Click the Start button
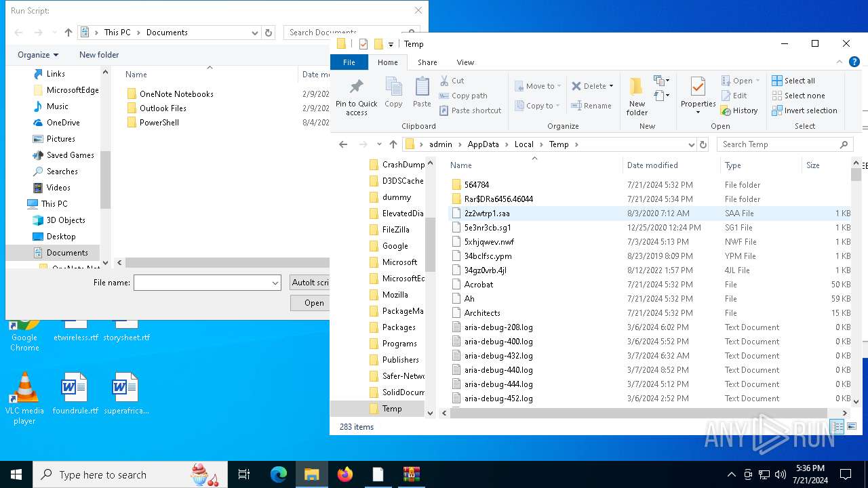The width and height of the screenshot is (868, 488). point(16,474)
